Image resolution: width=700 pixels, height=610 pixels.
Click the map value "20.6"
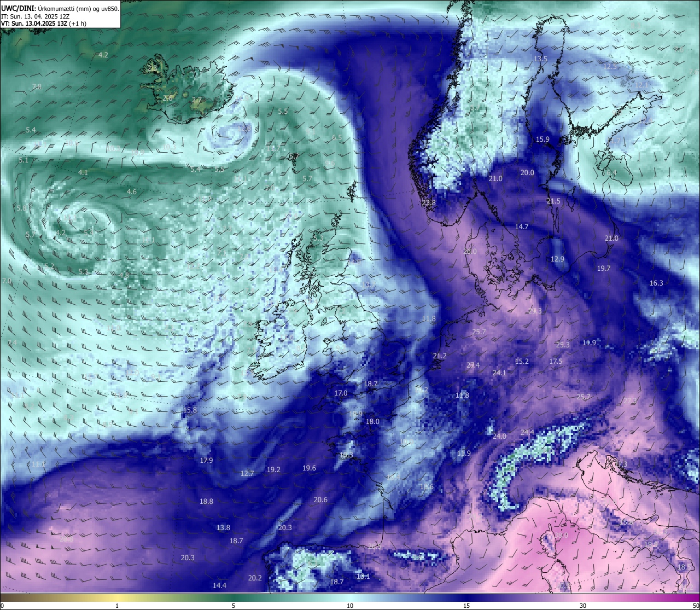[320, 499]
